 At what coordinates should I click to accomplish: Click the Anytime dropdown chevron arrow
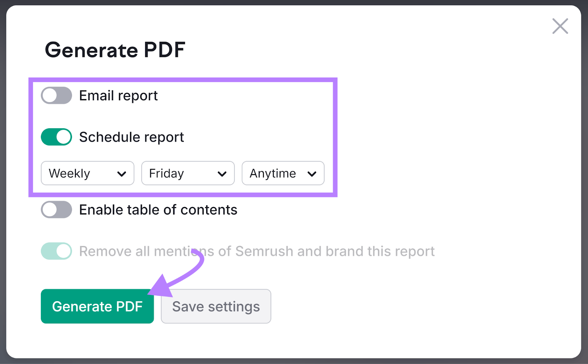pyautogui.click(x=312, y=173)
